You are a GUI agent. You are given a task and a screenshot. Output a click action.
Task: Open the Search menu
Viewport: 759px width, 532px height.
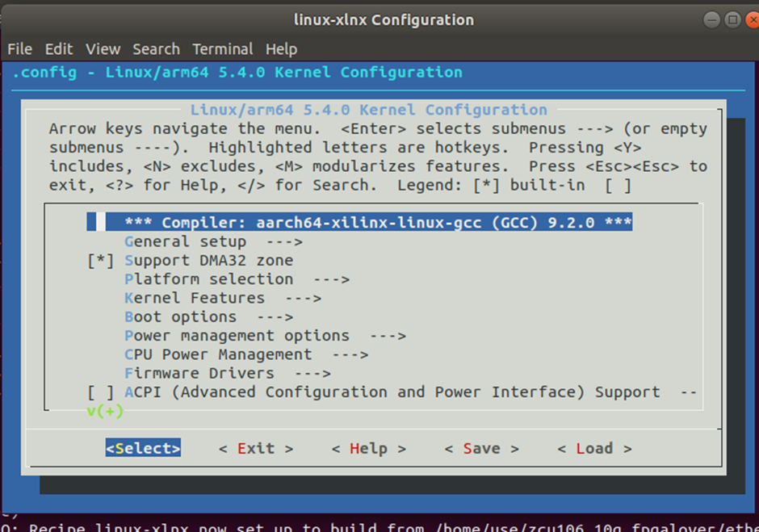[x=157, y=49]
